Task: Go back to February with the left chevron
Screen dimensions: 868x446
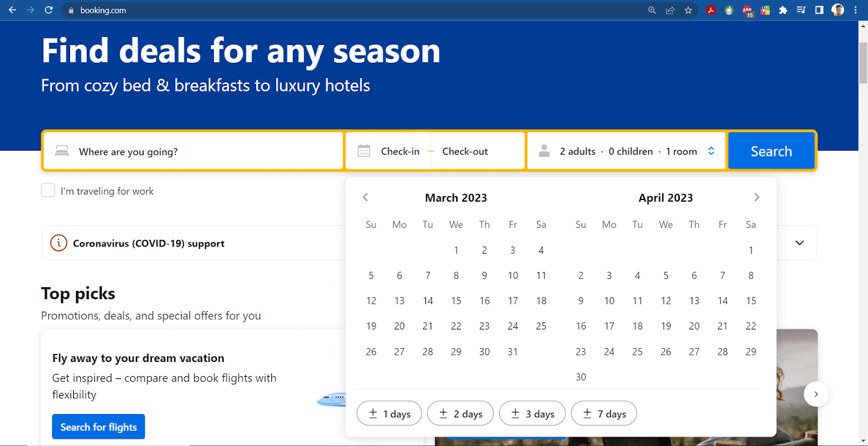Action: pos(365,197)
